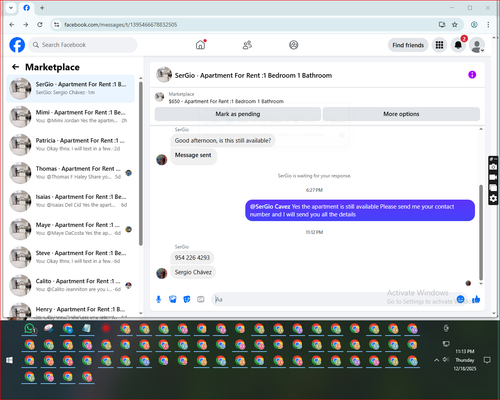Open the tab search dropdown arrow
Image resolution: width=500 pixels, height=400 pixels.
(11, 8)
